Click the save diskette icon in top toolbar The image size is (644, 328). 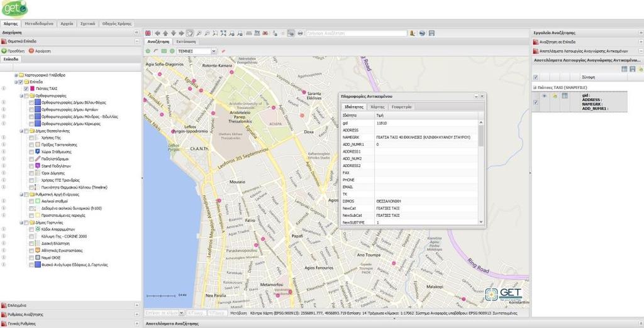coord(431,33)
